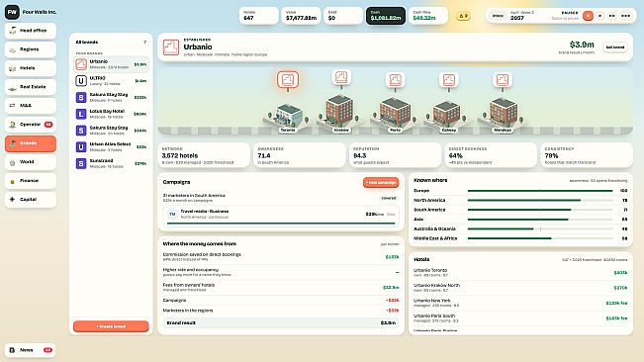Click the Direct bookings 64% card
This screenshot has width=644, height=362.
click(x=491, y=155)
